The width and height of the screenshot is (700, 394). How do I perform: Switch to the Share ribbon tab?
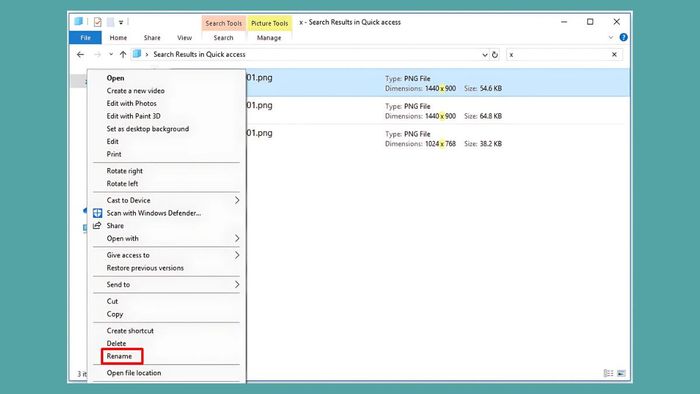click(152, 38)
